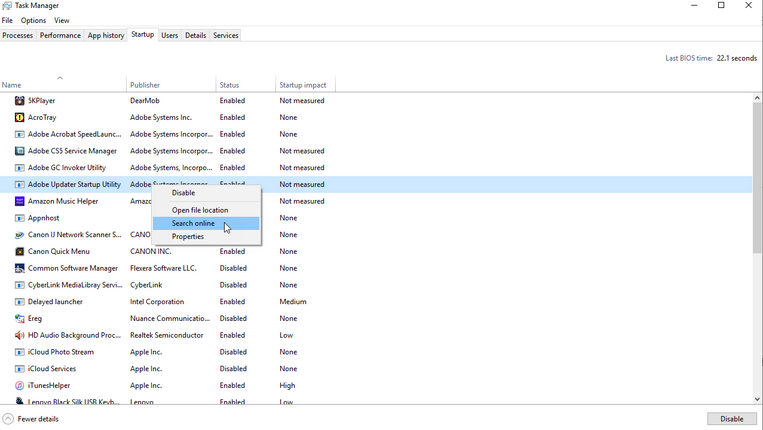This screenshot has height=430, width=763.
Task: Click the Amazon Music Helper icon
Action: 19,201
